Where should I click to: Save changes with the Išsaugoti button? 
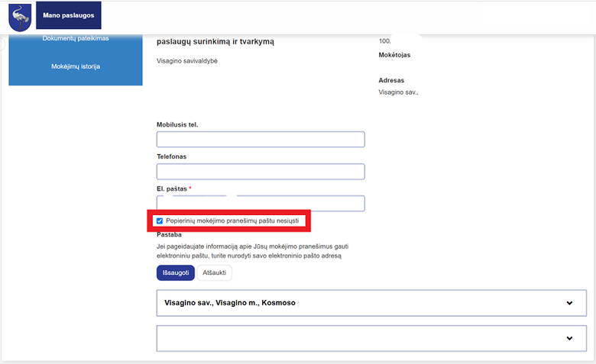pos(176,273)
